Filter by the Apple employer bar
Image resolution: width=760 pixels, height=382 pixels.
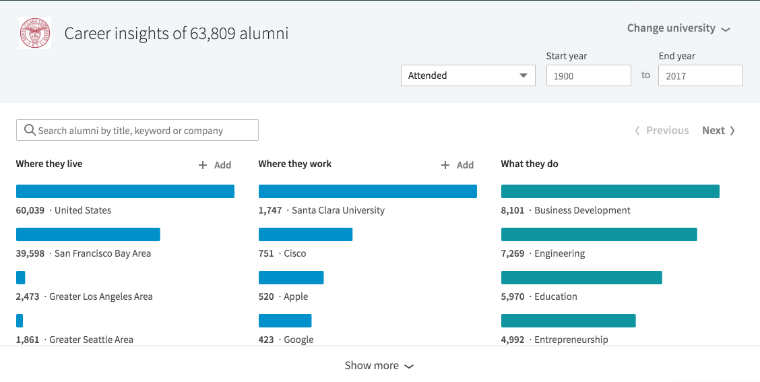(x=291, y=277)
